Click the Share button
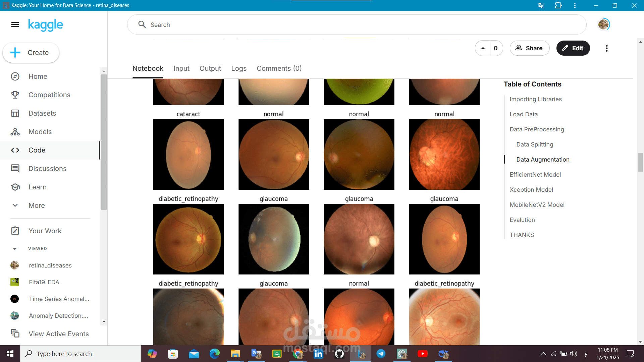 coord(529,48)
